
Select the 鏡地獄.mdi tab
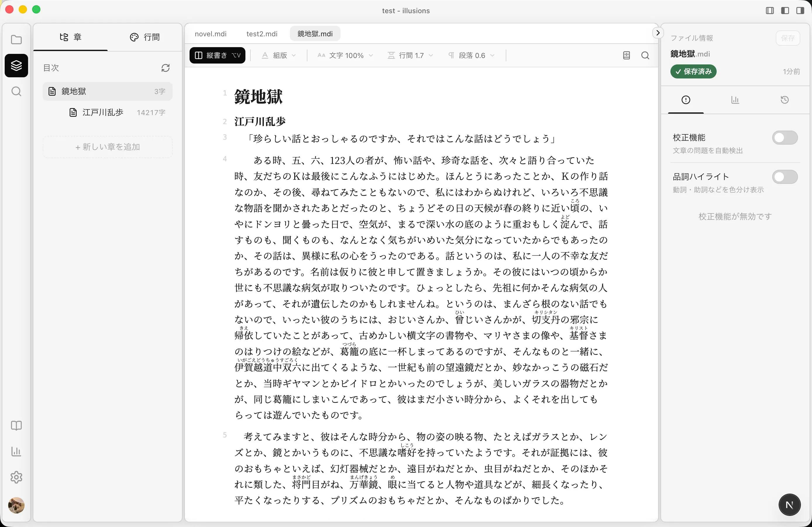[x=315, y=34]
